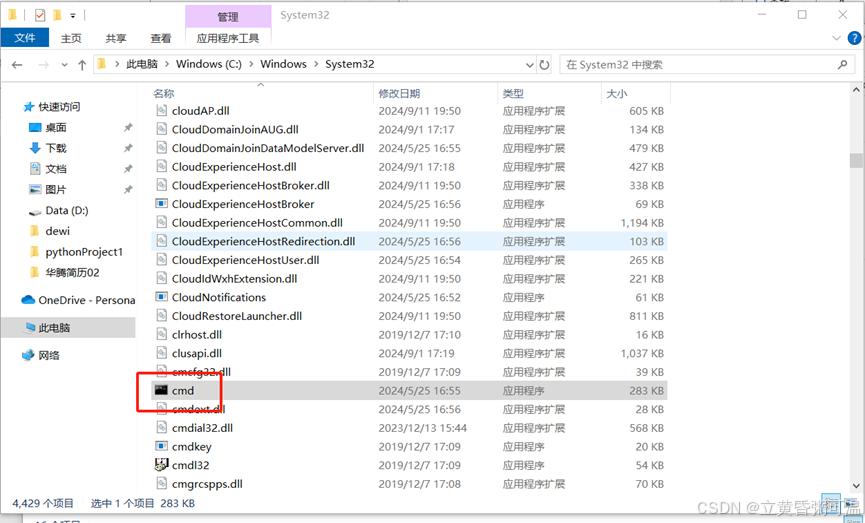The image size is (865, 523).
Task: Click the search magnifier icon
Action: coord(842,65)
